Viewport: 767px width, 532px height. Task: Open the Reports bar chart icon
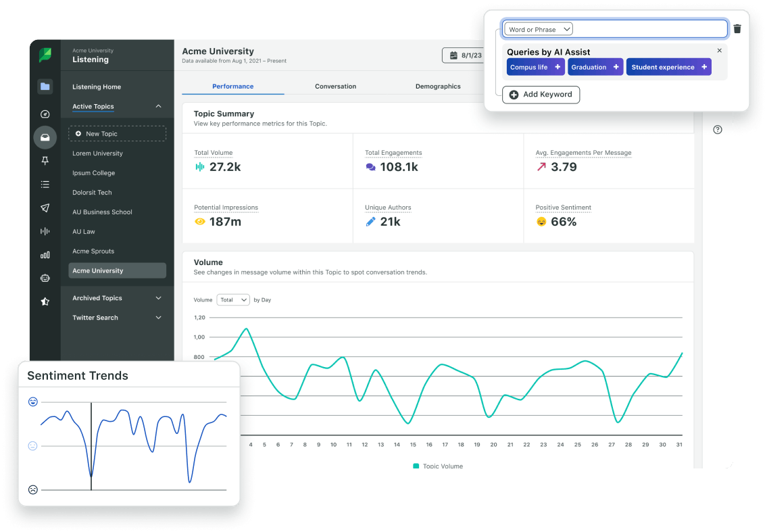(x=45, y=255)
